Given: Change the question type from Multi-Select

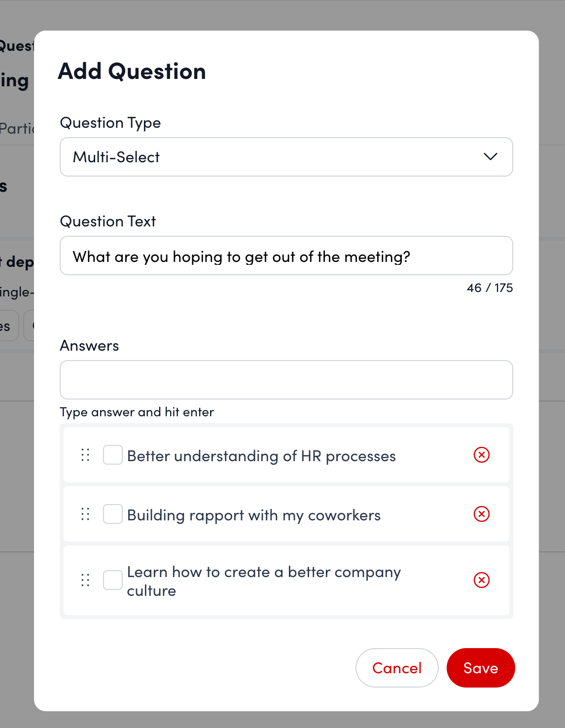Looking at the screenshot, I should [286, 157].
